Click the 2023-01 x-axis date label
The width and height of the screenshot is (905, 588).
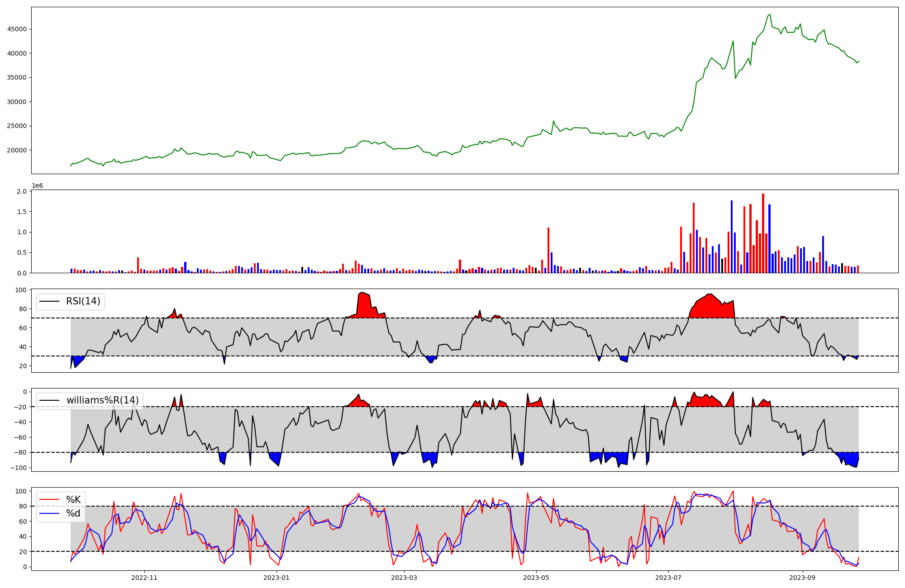coord(276,578)
